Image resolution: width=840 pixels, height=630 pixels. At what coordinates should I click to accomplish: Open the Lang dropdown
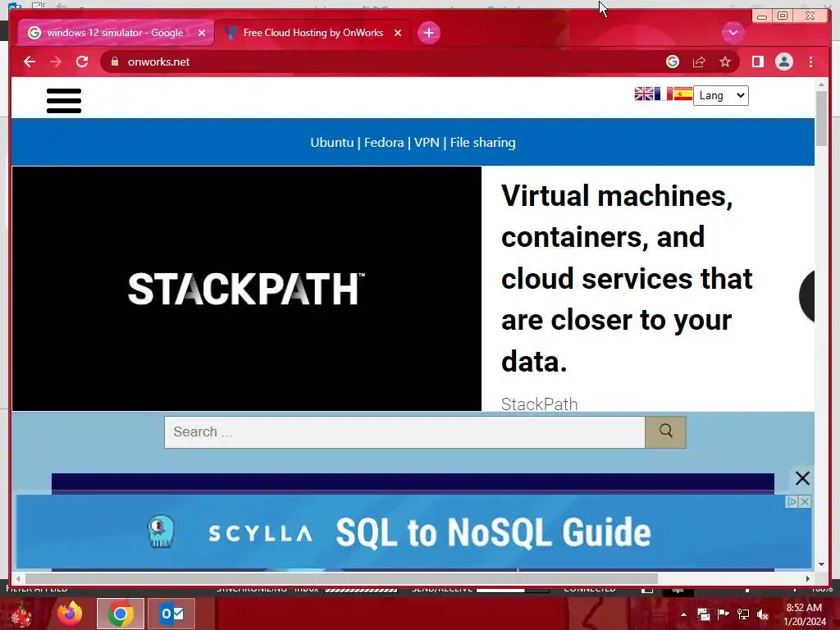(x=720, y=95)
